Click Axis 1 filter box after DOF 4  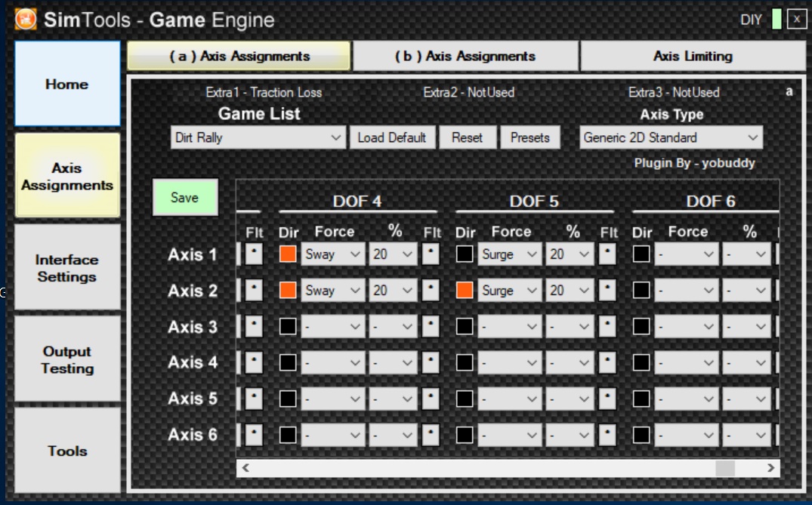(431, 254)
